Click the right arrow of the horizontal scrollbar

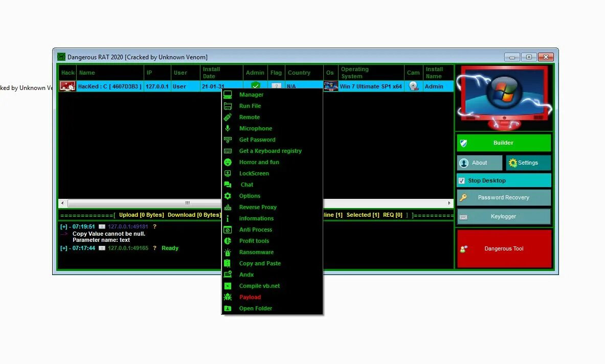tap(449, 203)
